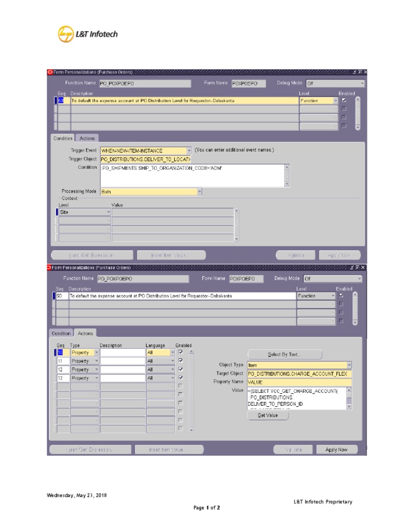The image size is (399, 532).
Task: Toggle Enabled checkbox for action Seq 13
Action: [180, 378]
